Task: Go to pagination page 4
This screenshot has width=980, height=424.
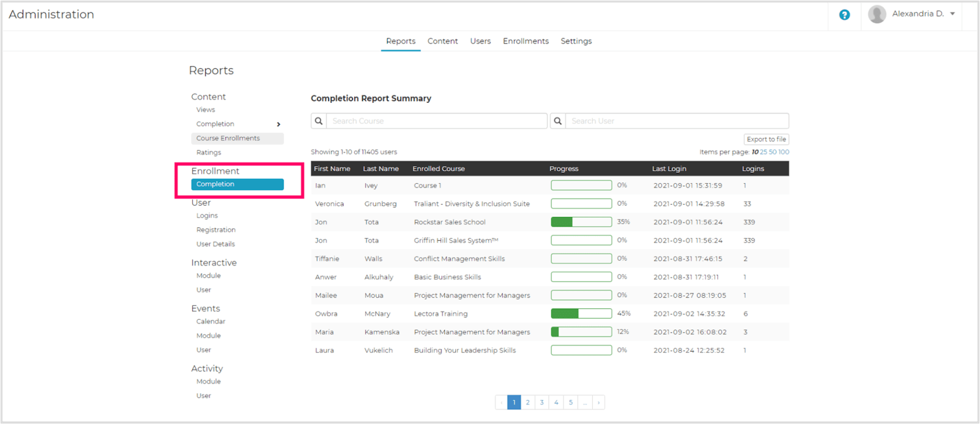Action: pyautogui.click(x=556, y=403)
